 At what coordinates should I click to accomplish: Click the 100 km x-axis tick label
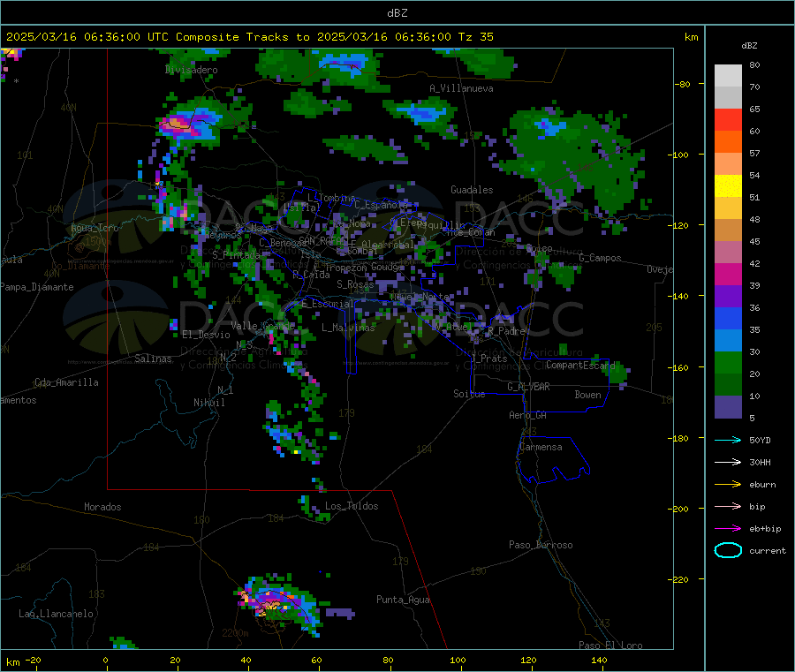click(458, 660)
